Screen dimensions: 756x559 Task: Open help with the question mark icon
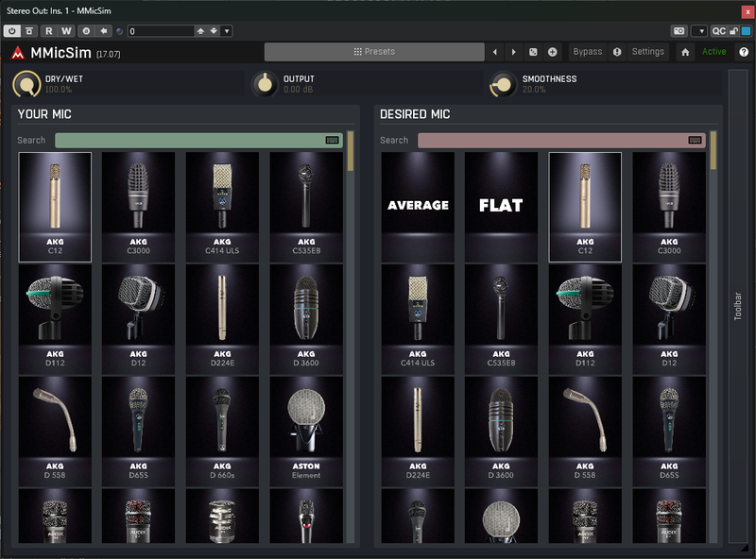click(x=744, y=52)
